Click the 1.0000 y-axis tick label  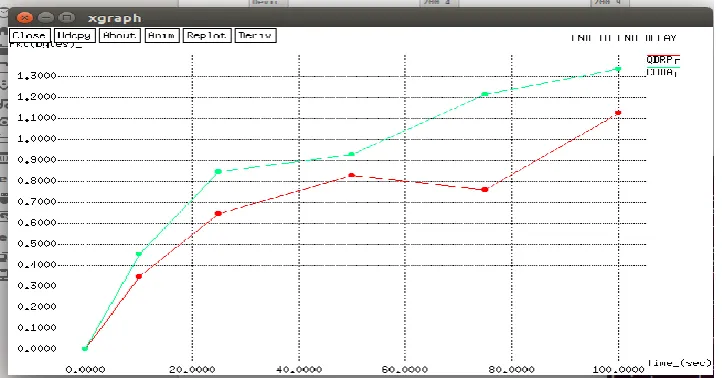(x=37, y=139)
